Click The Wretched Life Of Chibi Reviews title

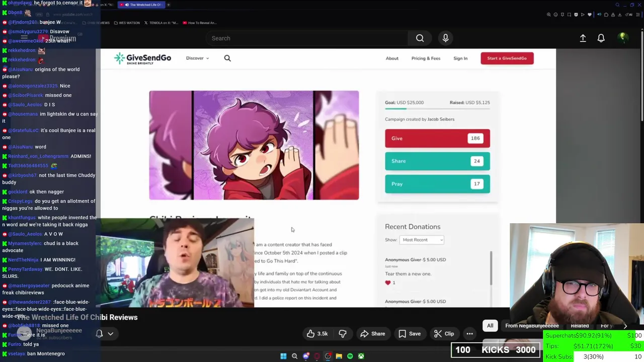coord(77,317)
